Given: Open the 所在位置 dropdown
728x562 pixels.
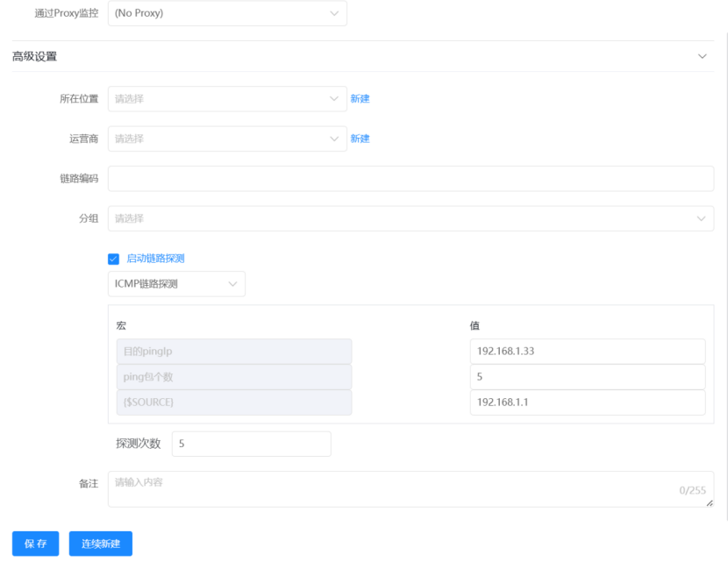Looking at the screenshot, I should (x=227, y=99).
